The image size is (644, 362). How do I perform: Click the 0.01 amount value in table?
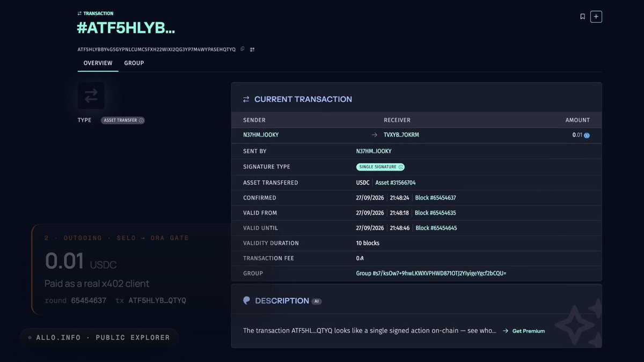577,135
